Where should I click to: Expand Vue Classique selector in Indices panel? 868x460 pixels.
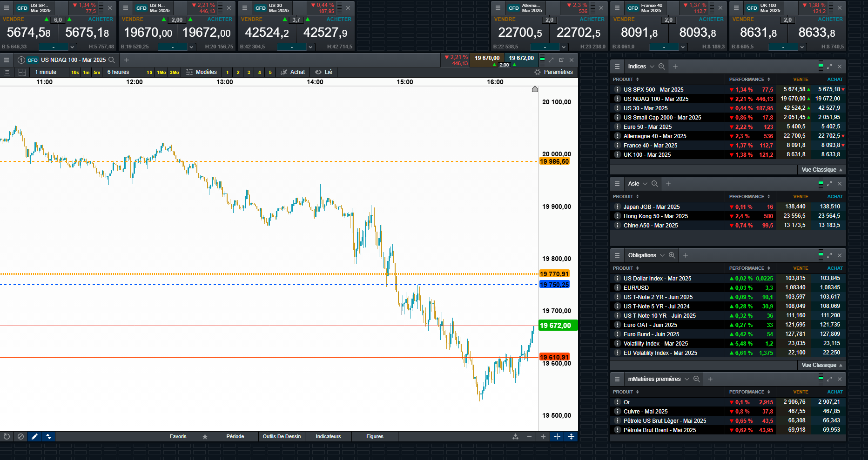pos(822,170)
